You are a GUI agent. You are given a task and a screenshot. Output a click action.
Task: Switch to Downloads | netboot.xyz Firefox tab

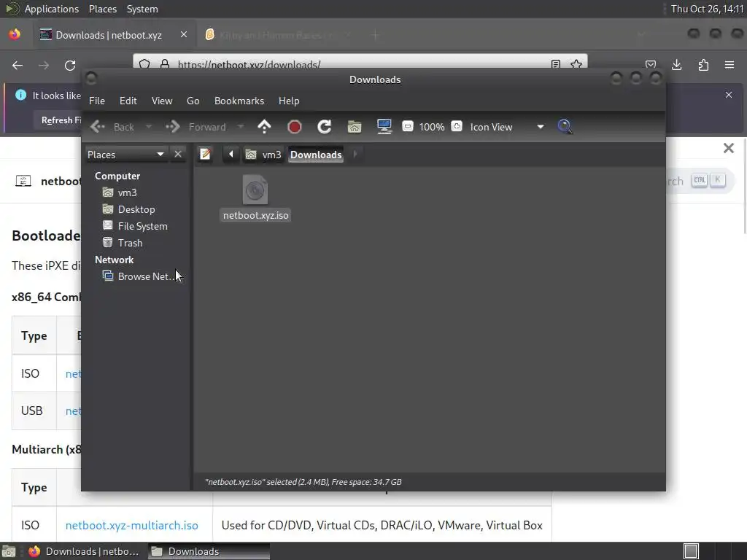pyautogui.click(x=109, y=35)
